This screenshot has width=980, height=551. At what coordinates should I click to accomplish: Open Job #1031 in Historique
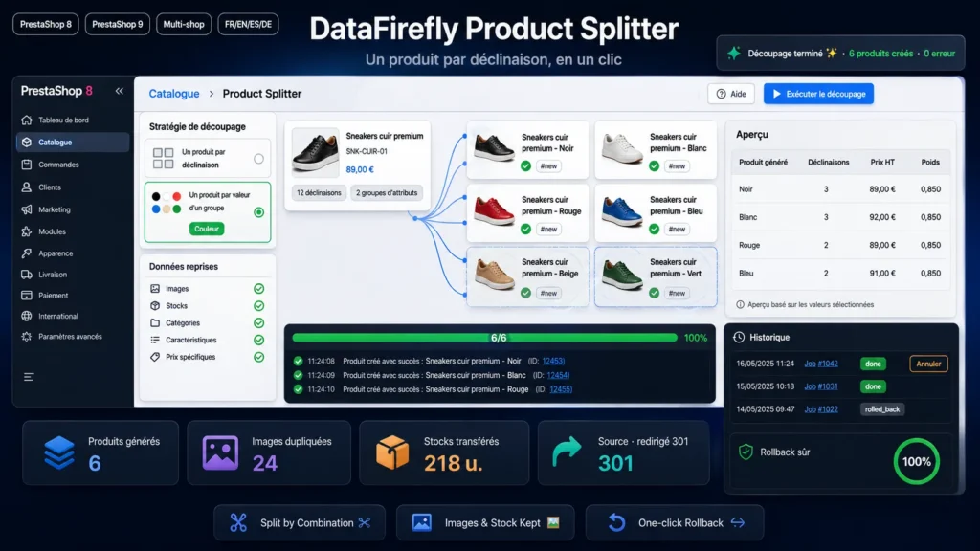[x=820, y=386]
